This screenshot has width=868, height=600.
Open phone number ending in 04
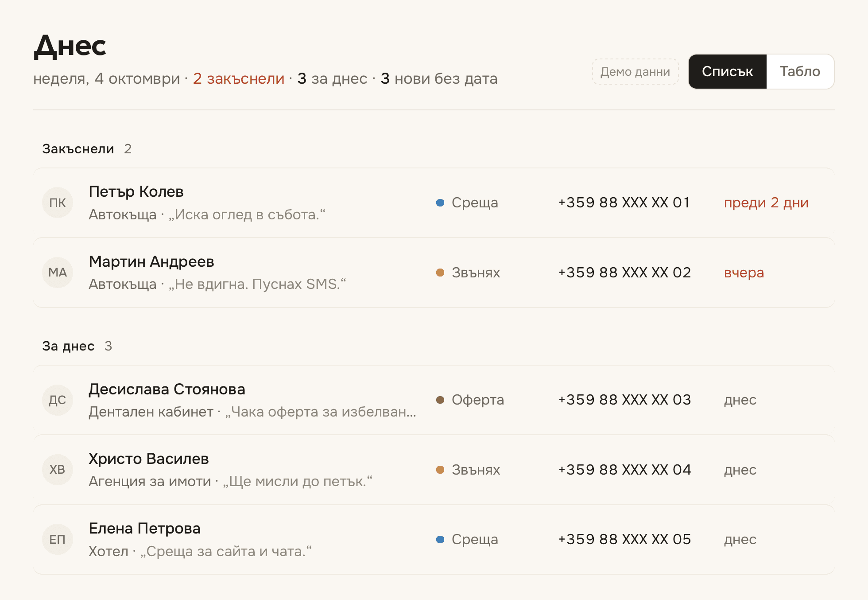624,470
